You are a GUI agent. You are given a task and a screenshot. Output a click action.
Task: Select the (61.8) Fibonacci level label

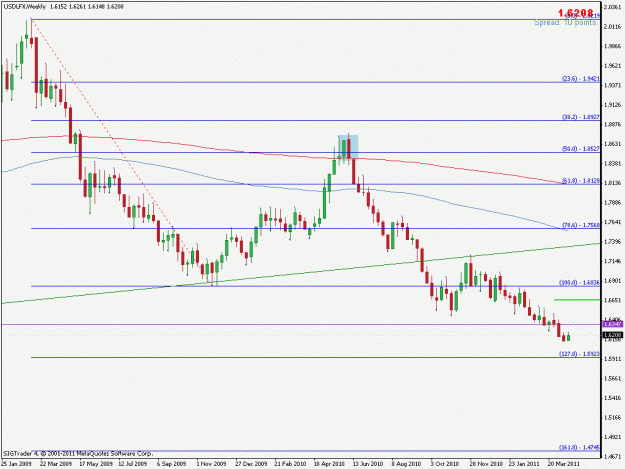point(581,181)
